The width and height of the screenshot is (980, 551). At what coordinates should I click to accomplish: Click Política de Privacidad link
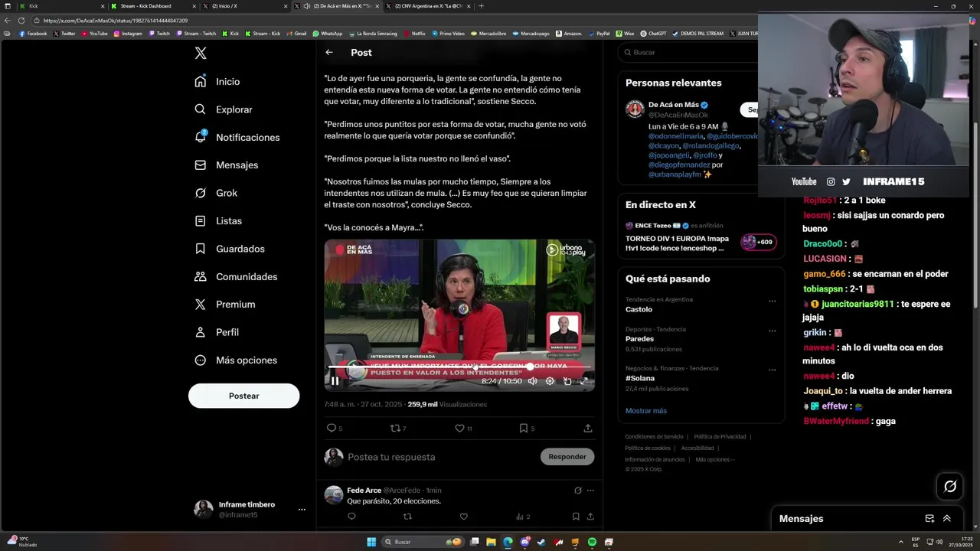(720, 437)
